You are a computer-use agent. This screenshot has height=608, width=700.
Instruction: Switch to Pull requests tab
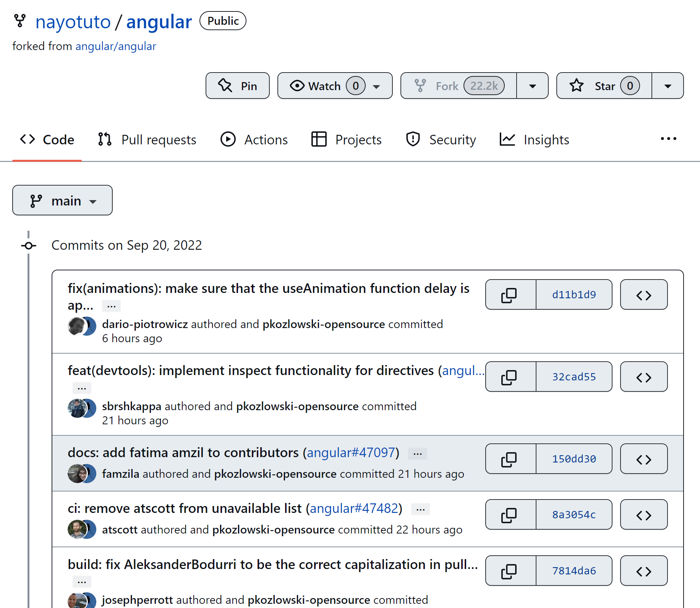coord(147,139)
